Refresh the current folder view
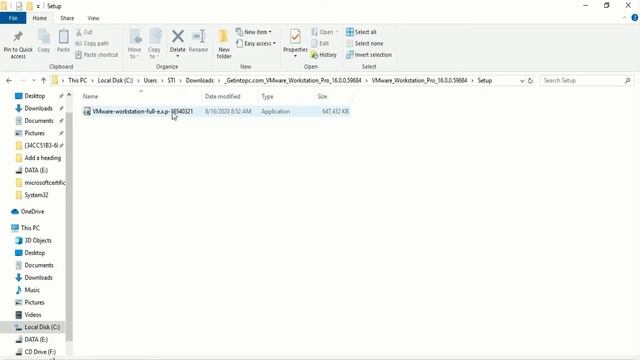640x360 pixels. [530, 81]
